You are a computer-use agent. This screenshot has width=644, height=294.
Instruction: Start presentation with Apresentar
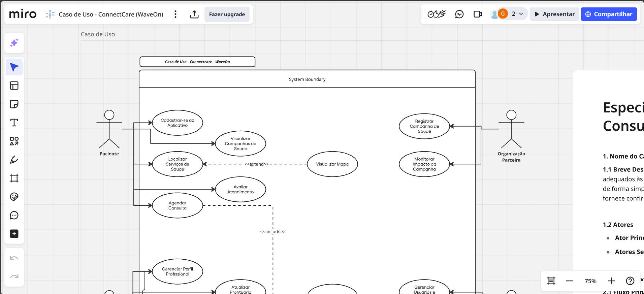tap(554, 14)
